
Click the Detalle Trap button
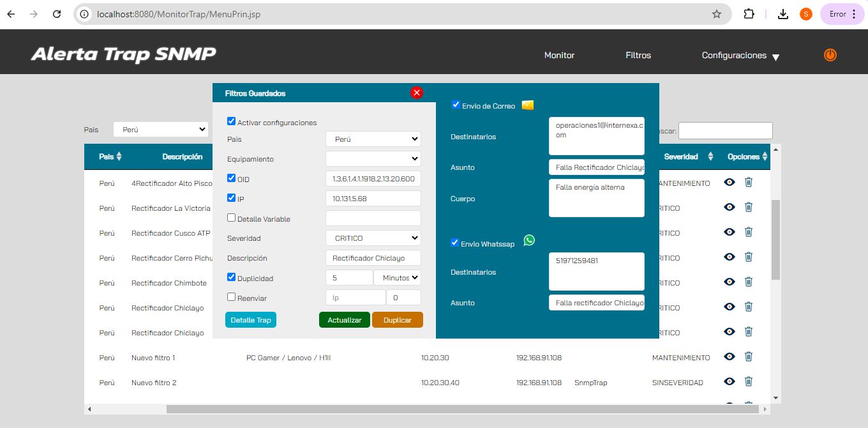point(251,320)
